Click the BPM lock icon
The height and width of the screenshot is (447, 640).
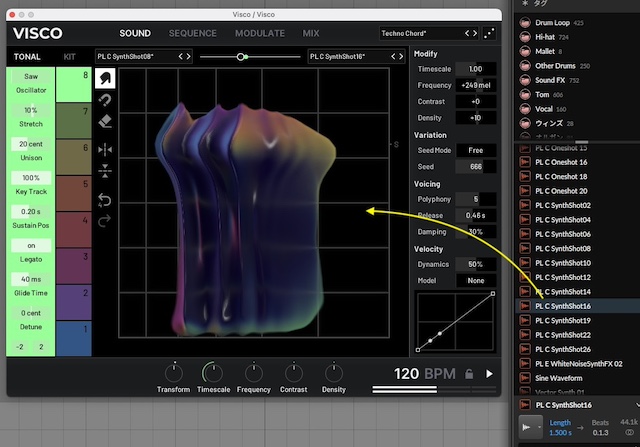pyautogui.click(x=468, y=374)
